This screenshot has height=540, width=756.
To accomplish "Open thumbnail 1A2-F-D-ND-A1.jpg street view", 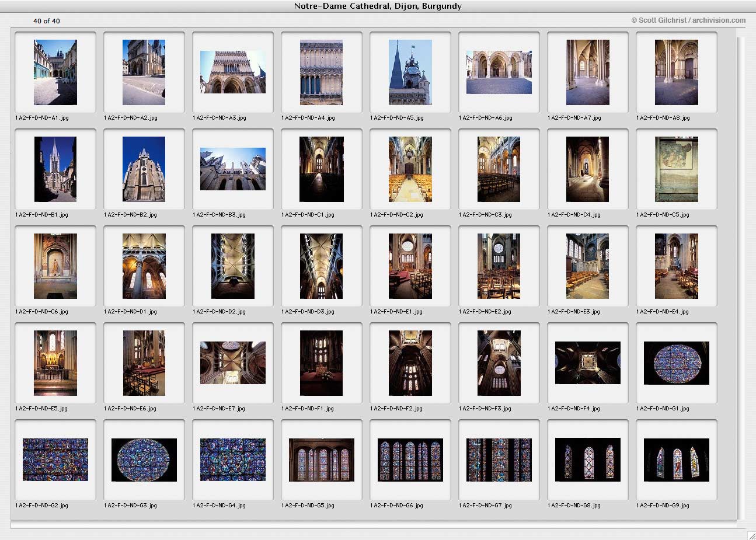I will point(55,72).
